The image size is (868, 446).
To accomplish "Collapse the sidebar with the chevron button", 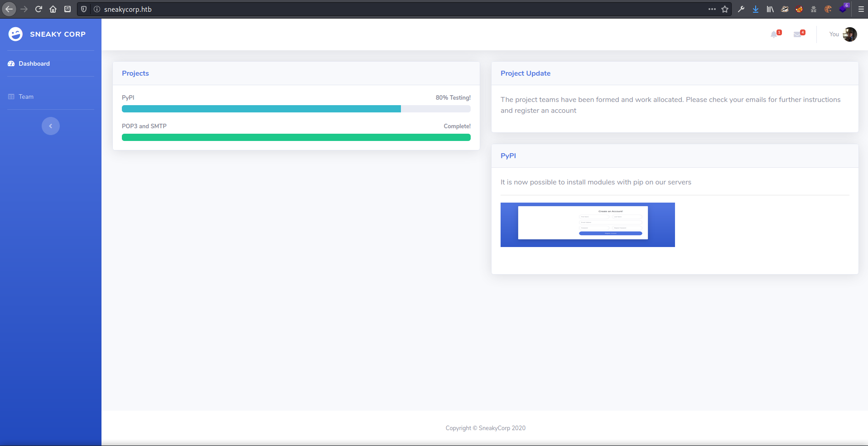I will coord(51,126).
